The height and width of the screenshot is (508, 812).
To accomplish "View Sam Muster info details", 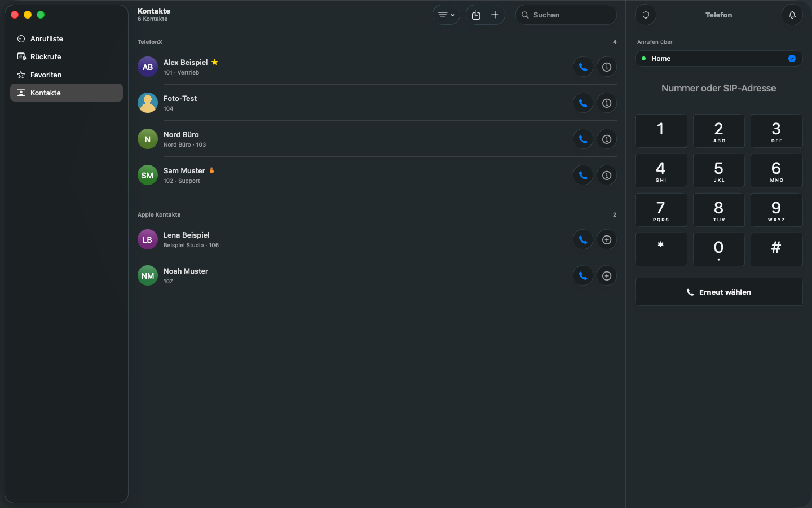I will (x=607, y=176).
